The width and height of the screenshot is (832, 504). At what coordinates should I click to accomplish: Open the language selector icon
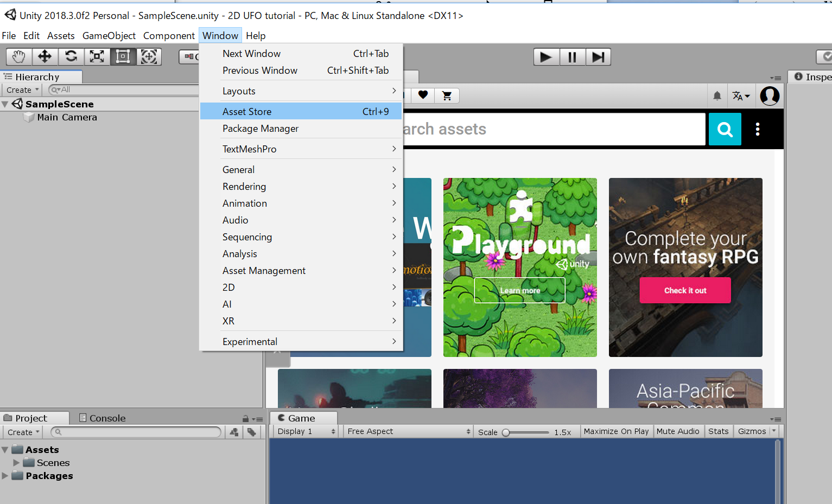tap(741, 96)
